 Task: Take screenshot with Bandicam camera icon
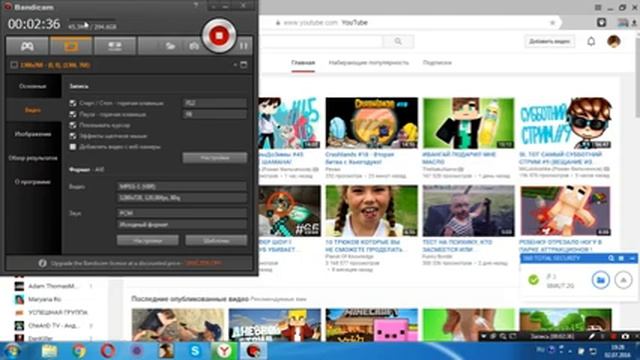point(194,46)
